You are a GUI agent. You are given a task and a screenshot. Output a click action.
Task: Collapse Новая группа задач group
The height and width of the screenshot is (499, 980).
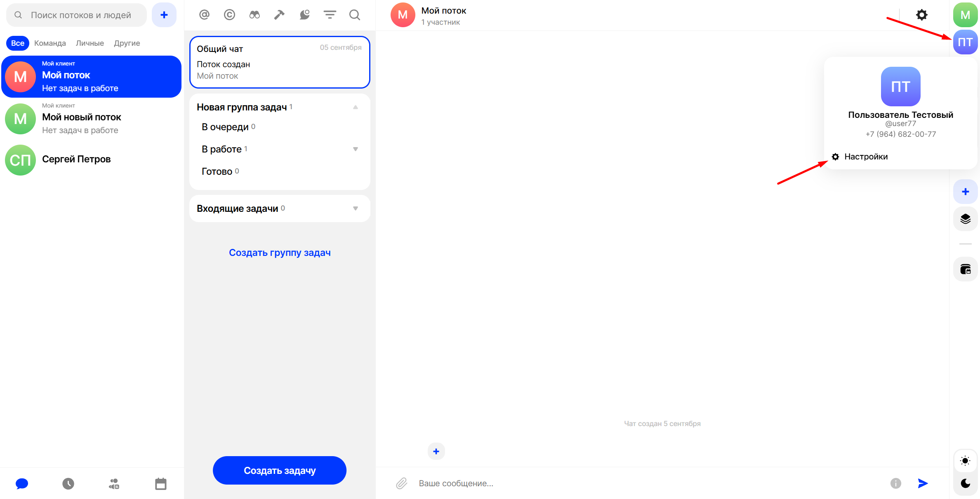pyautogui.click(x=355, y=107)
